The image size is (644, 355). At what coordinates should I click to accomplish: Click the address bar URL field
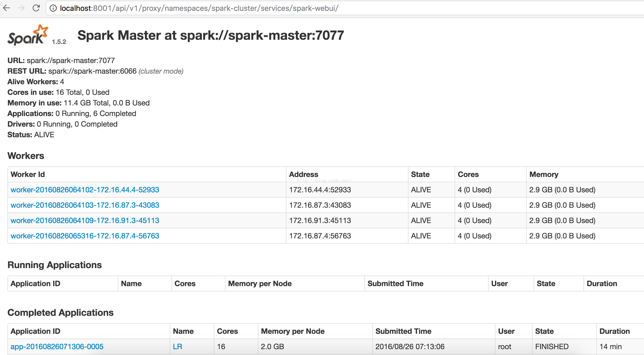pos(199,8)
